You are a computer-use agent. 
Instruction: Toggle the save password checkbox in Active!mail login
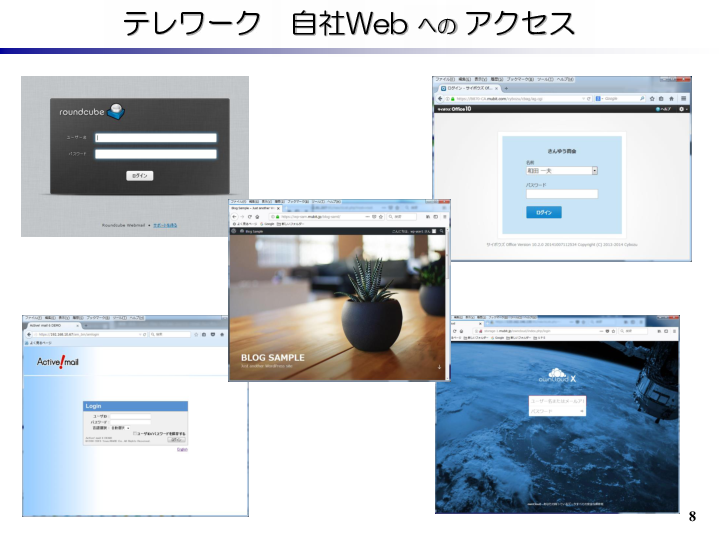(132, 432)
